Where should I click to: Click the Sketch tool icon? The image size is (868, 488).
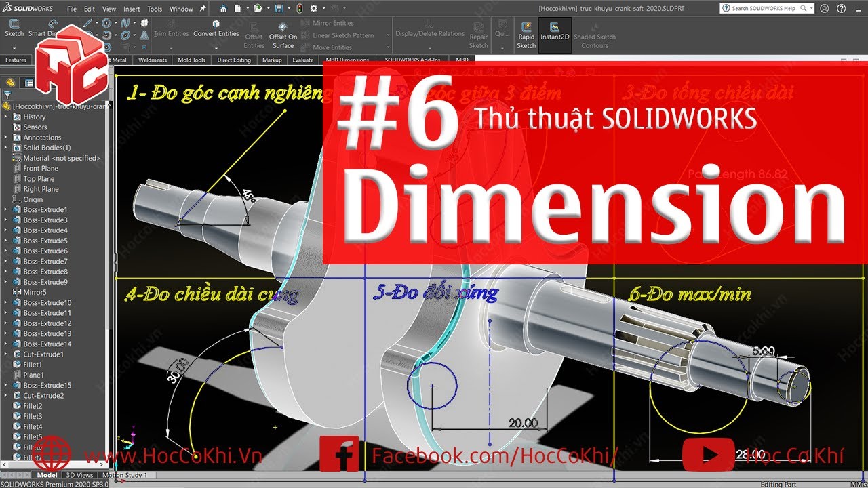[x=14, y=23]
